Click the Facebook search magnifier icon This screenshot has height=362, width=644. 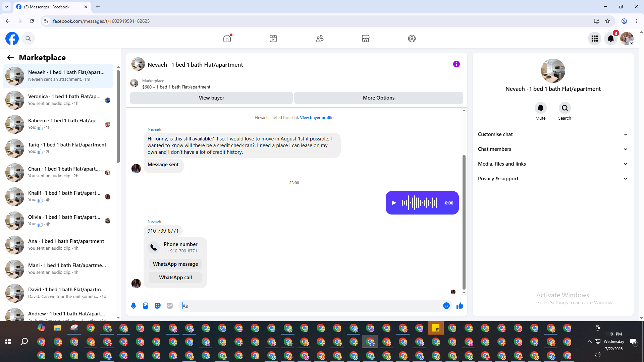28,39
